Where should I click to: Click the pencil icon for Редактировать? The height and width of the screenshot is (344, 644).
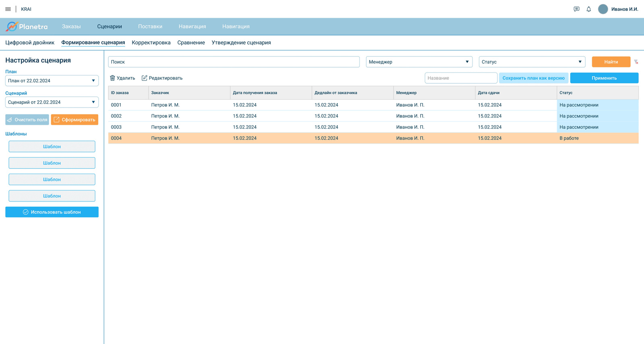144,78
